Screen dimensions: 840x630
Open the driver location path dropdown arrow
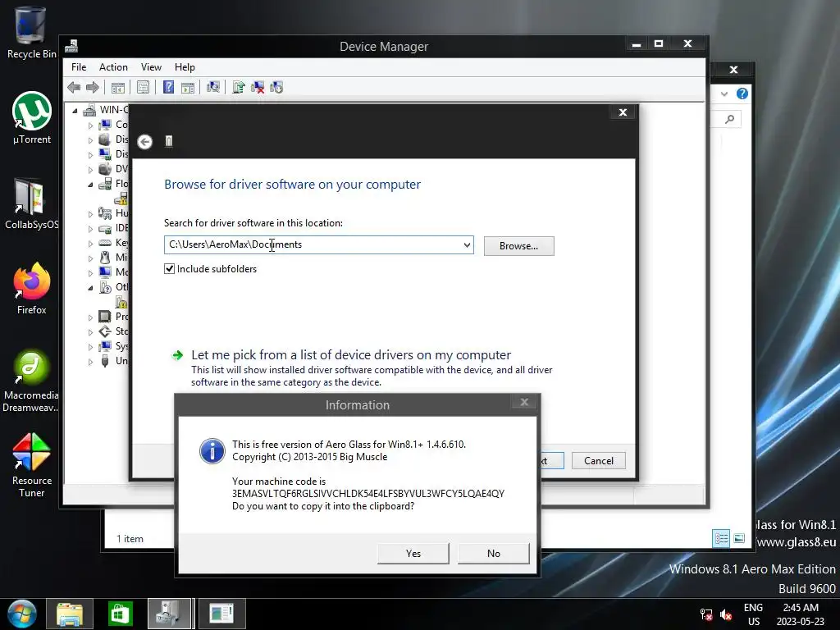coord(467,244)
